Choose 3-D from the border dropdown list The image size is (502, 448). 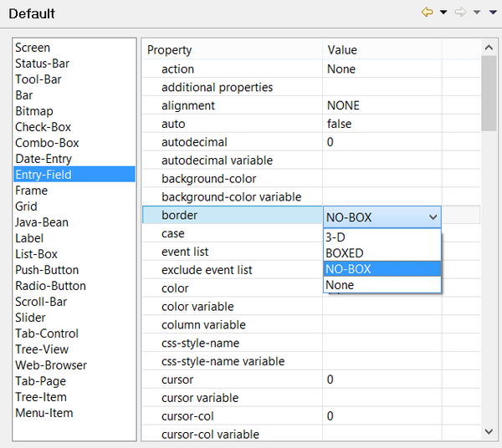pos(382,237)
